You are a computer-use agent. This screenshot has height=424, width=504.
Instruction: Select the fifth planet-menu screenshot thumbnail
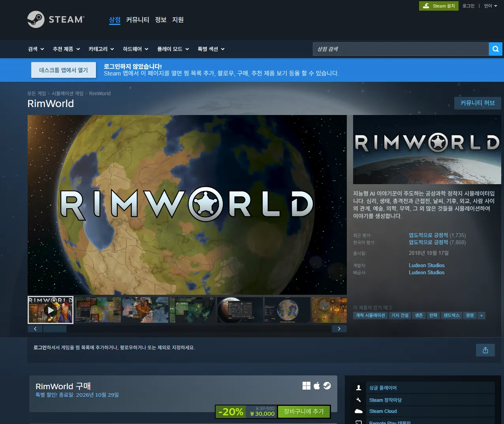coord(240,310)
